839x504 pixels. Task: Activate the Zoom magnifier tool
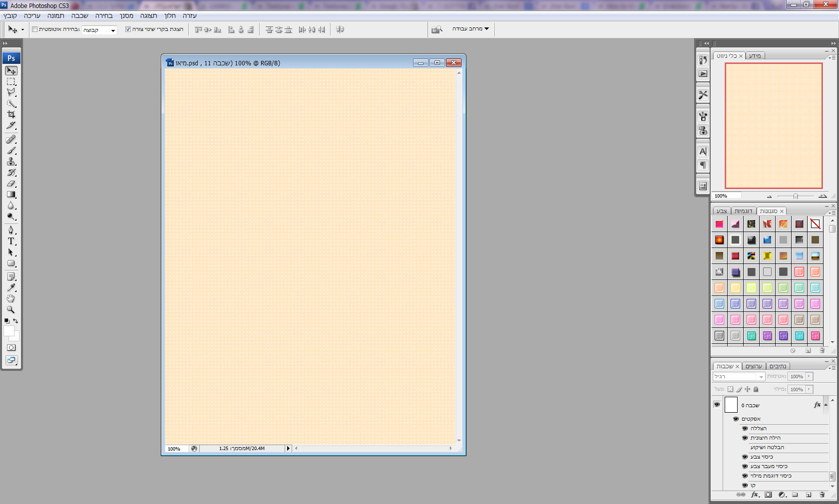(x=11, y=309)
